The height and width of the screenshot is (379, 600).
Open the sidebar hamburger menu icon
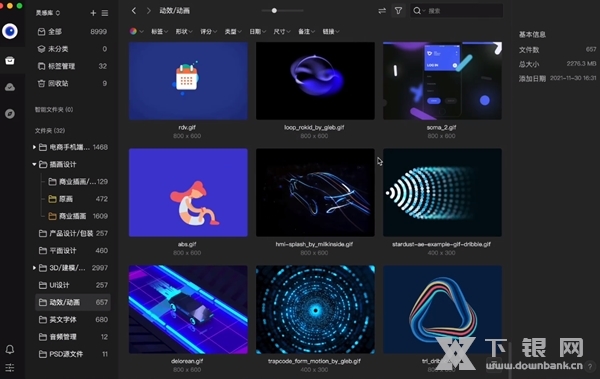(105, 13)
